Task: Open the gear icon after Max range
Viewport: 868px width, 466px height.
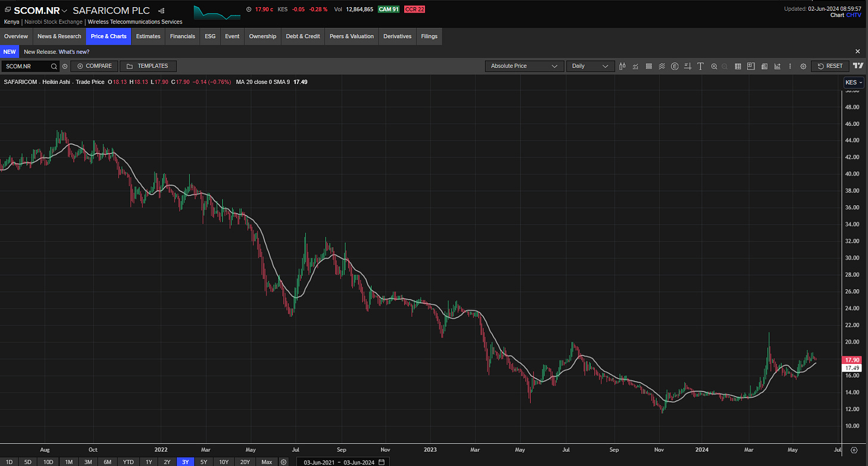Action: (x=284, y=462)
